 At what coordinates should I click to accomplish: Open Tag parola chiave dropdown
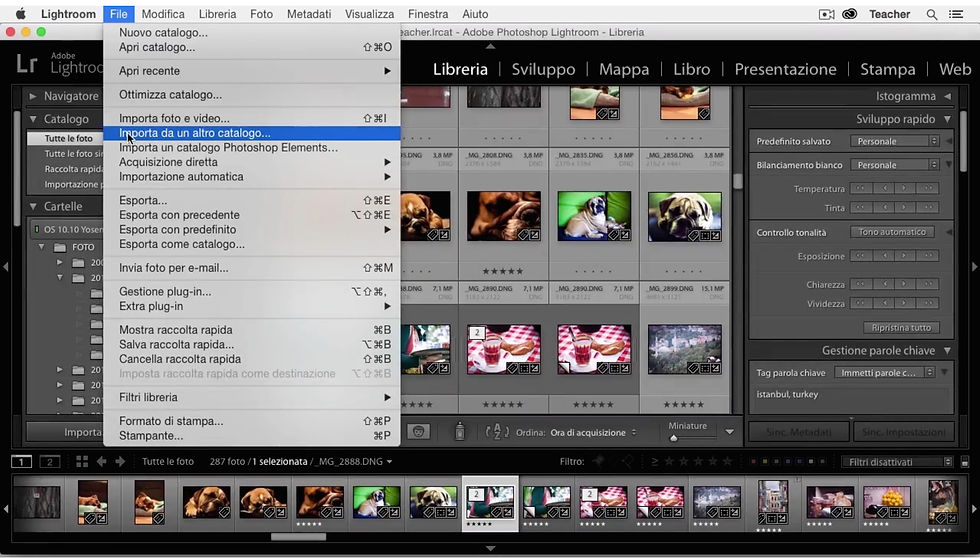[x=884, y=372]
